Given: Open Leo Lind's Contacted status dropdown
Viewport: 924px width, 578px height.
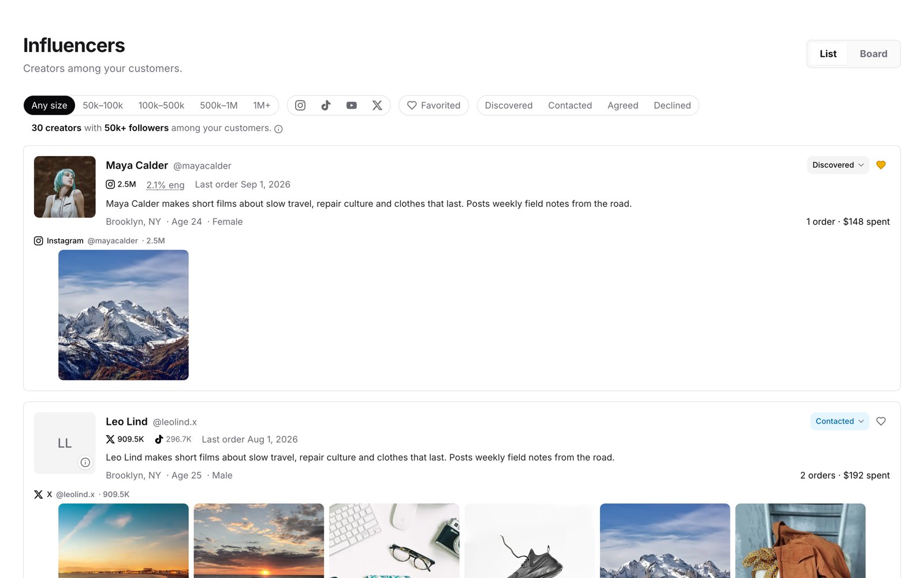Looking at the screenshot, I should pos(840,421).
